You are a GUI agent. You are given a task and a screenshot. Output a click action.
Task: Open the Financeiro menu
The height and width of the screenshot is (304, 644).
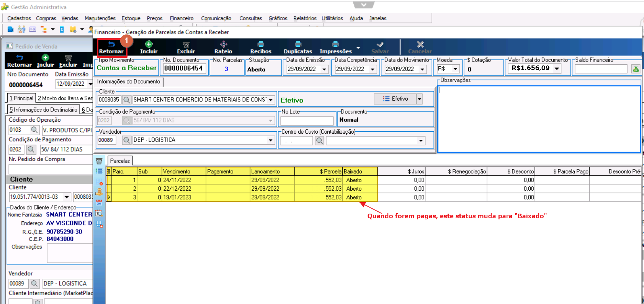click(181, 18)
